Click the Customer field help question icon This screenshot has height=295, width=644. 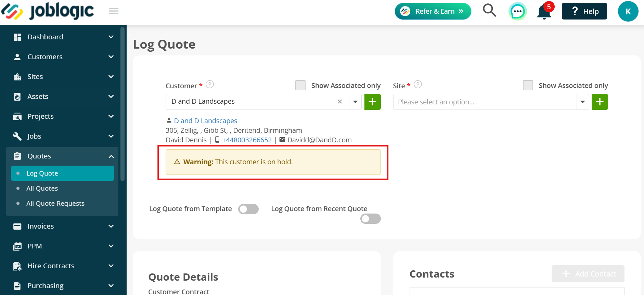click(x=210, y=84)
